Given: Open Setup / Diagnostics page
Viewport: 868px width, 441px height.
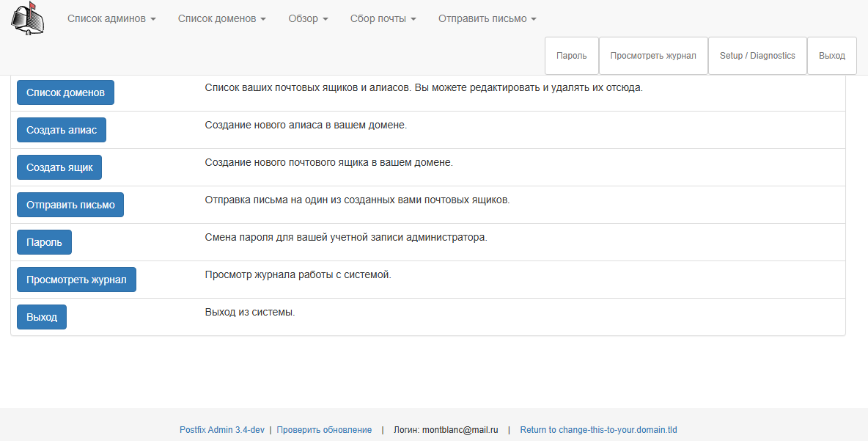Looking at the screenshot, I should [757, 56].
